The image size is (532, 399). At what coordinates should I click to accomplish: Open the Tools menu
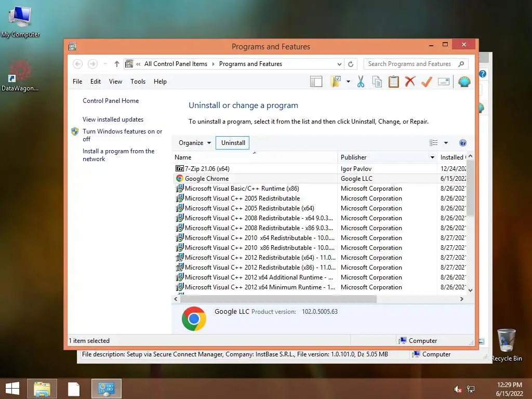(138, 82)
